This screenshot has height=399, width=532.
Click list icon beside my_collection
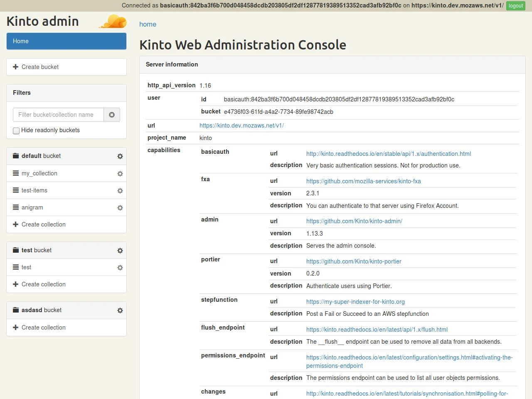16,173
